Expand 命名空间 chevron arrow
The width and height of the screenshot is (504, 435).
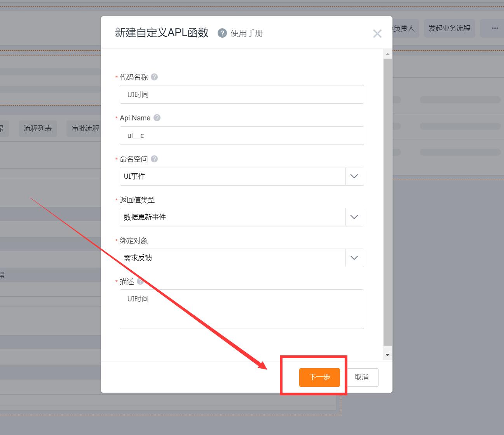tap(354, 176)
